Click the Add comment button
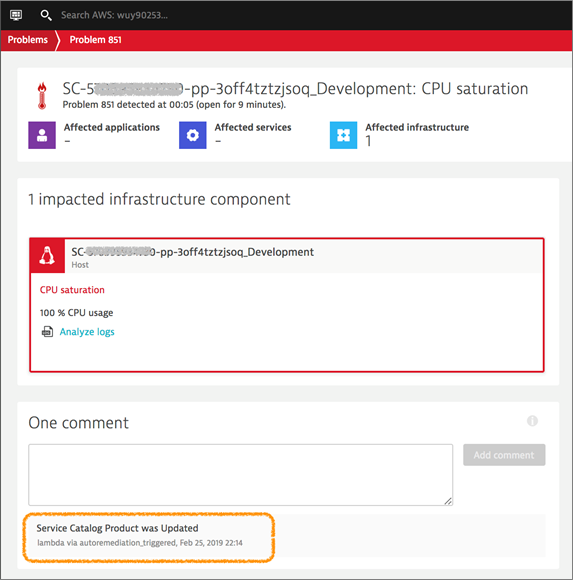The height and width of the screenshot is (580, 573). (504, 455)
